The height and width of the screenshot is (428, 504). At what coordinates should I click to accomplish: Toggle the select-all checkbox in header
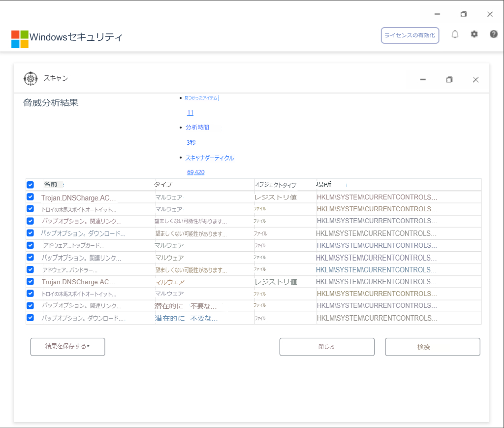pos(31,185)
